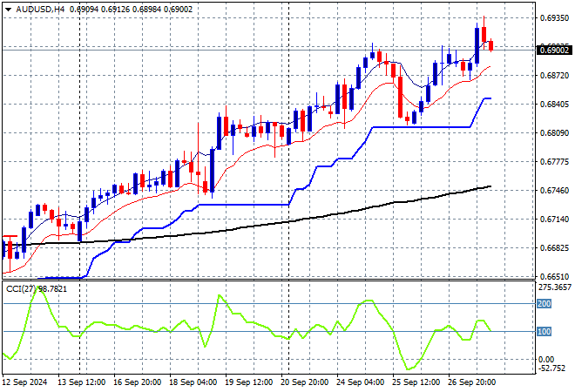Select the 12 Sep 2024 time label
575x392 pixels.
25,382
